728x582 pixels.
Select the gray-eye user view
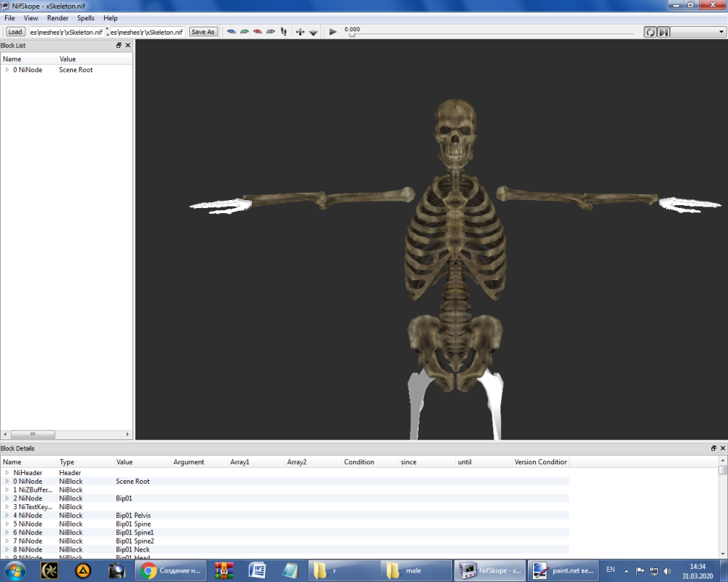[270, 31]
